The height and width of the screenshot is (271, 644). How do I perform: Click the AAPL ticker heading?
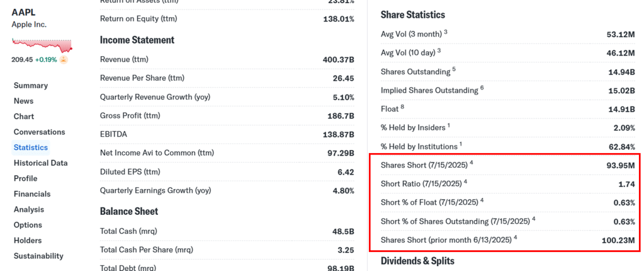23,12
